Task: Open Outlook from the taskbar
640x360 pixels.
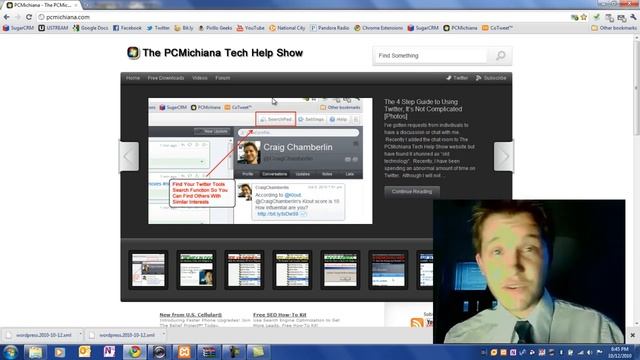Action: [84, 352]
